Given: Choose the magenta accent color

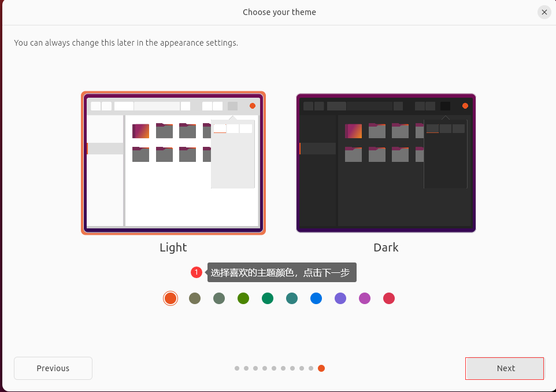Looking at the screenshot, I should pos(365,298).
